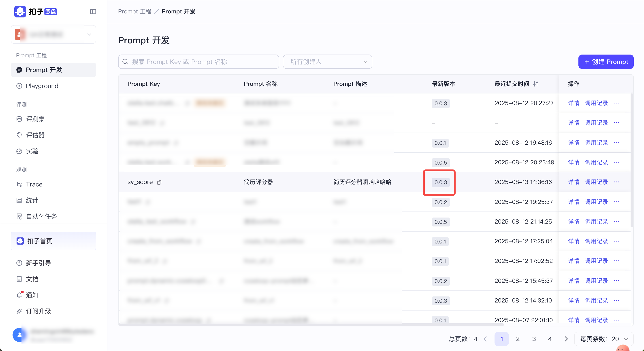Go to page 3 of results
The width and height of the screenshot is (644, 351).
tap(534, 339)
